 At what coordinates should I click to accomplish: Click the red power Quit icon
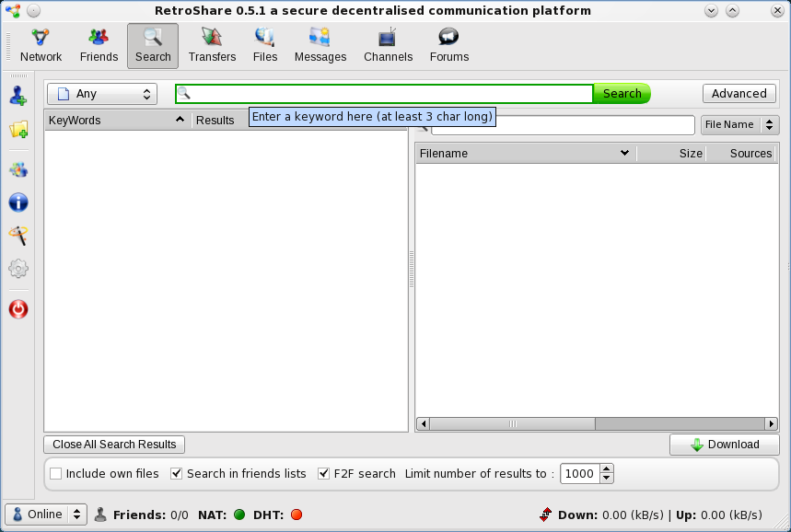18,309
